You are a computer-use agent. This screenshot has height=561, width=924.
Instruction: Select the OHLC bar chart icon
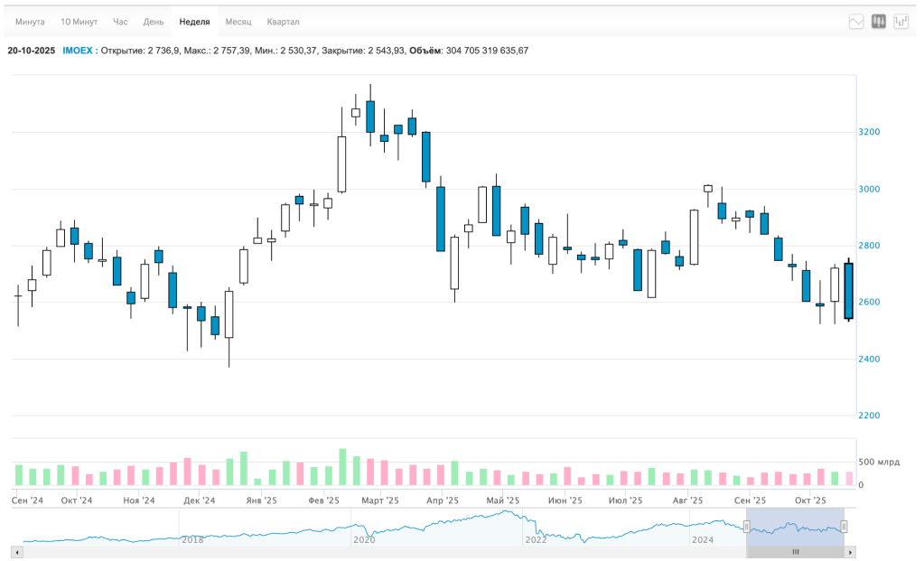[x=901, y=22]
